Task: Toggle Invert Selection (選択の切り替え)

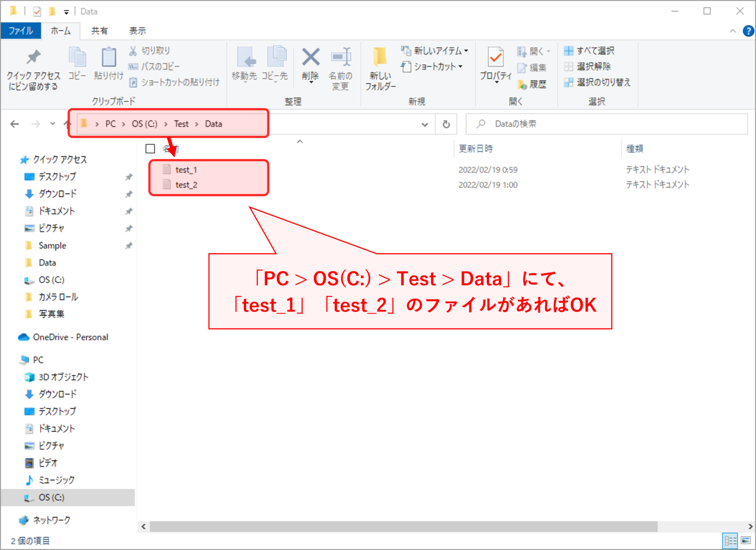Action: click(597, 82)
